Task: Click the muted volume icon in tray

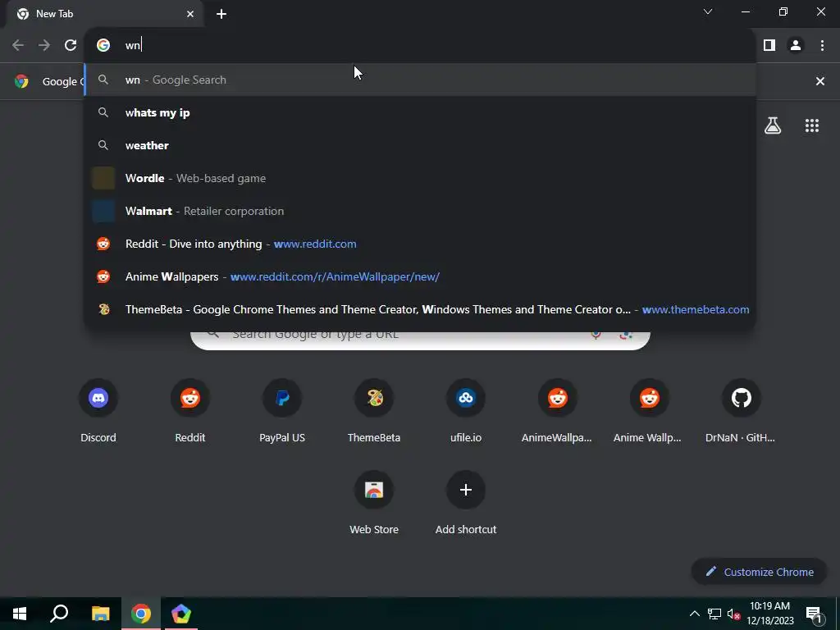Action: (x=734, y=614)
